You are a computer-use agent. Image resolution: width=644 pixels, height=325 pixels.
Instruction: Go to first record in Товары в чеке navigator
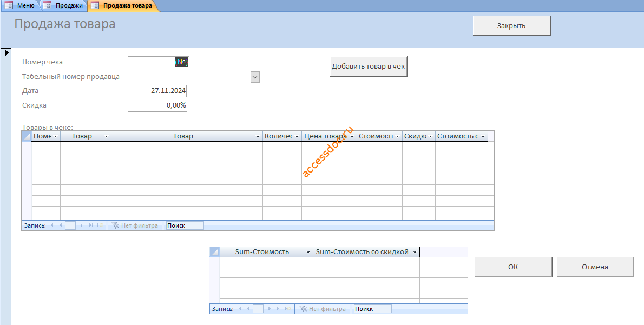tap(51, 225)
